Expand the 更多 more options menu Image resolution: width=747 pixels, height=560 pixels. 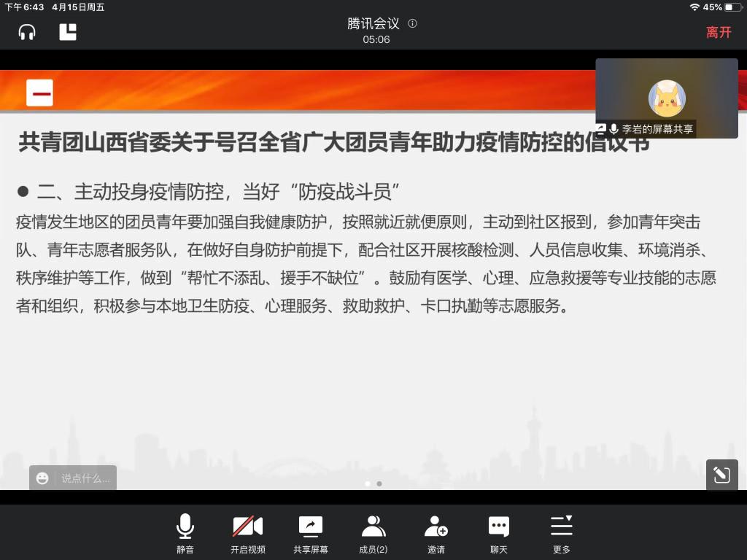[562, 533]
